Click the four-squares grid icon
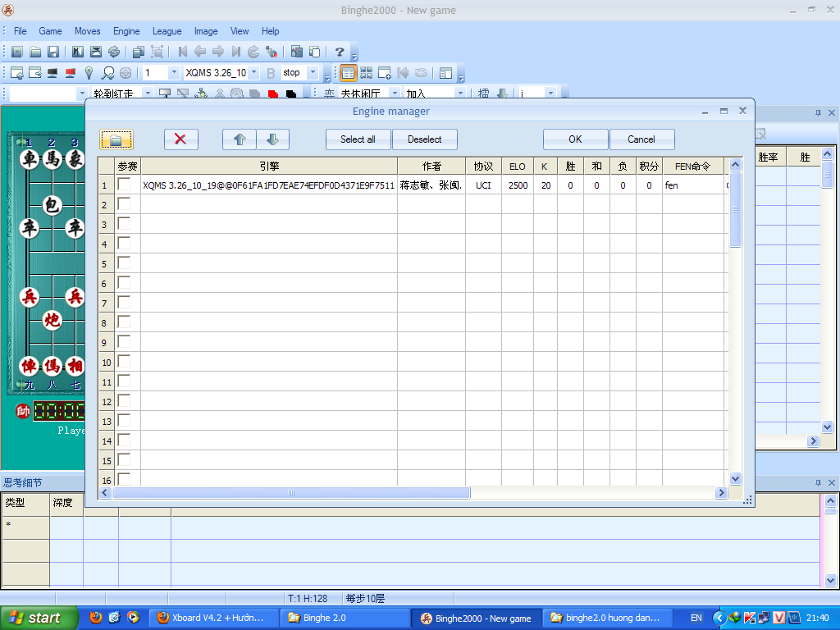Screen dimensions: 840x630 tap(367, 73)
